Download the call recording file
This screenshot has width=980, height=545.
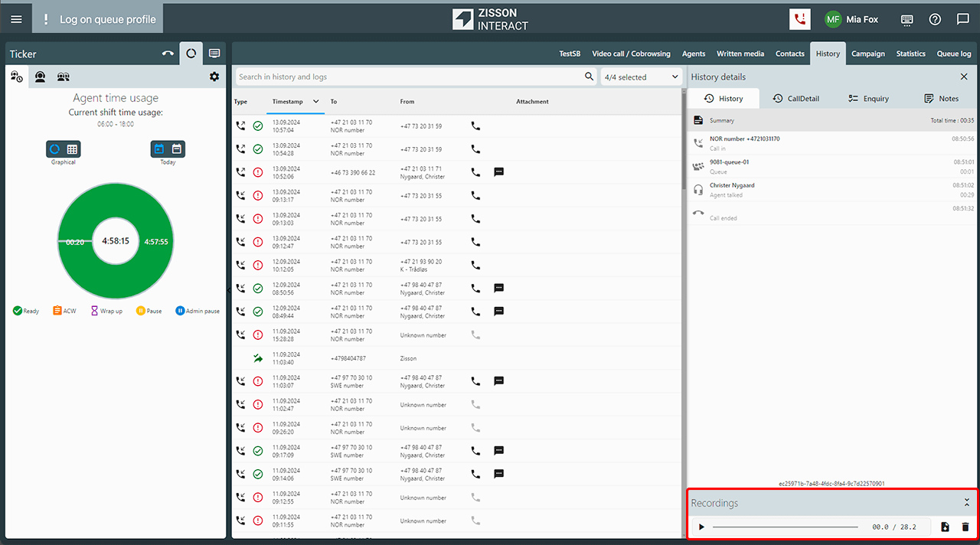pos(945,527)
